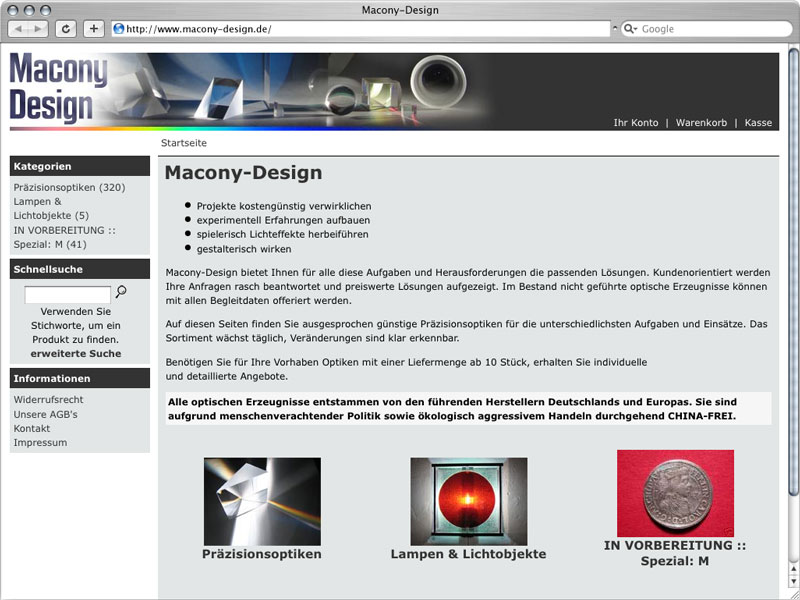Open IN VORBEREITUNG :: Spezial: M (41) sidebar category
The width and height of the screenshot is (800, 600).
tap(64, 237)
